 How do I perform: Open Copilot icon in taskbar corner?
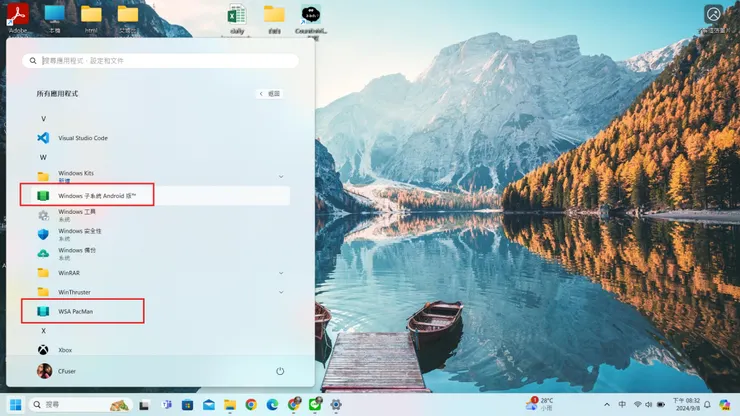[x=724, y=405]
